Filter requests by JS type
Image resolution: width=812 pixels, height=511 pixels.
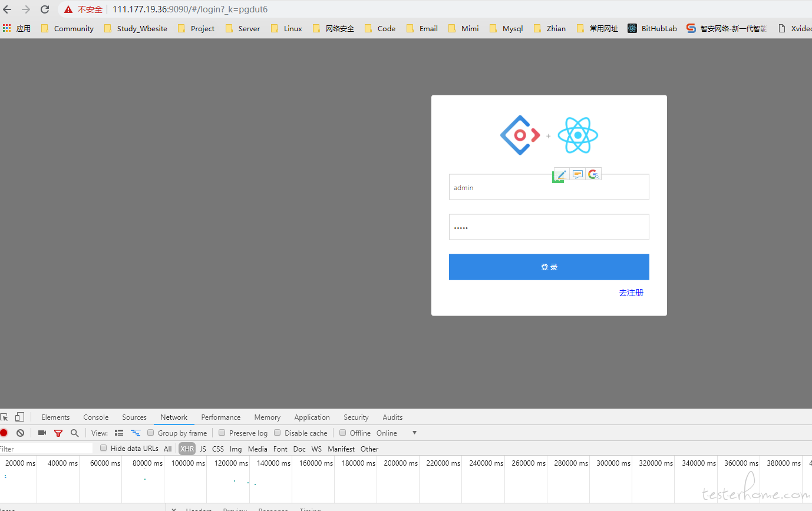[203, 449]
